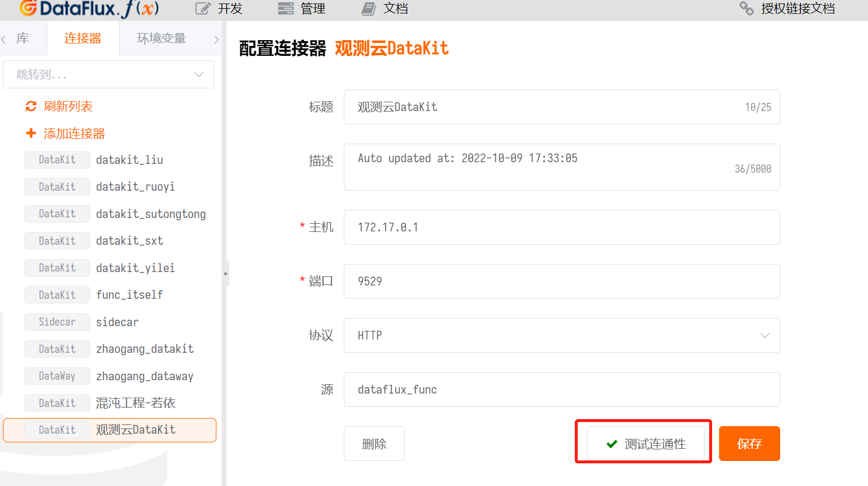The image size is (868, 486).
Task: Open the 开发 menu
Action: pyautogui.click(x=219, y=8)
